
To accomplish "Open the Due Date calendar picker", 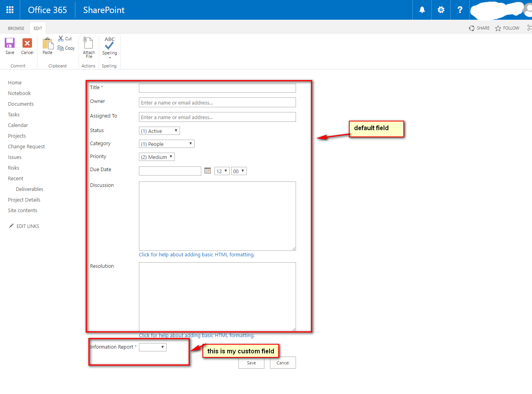I will pyautogui.click(x=208, y=171).
